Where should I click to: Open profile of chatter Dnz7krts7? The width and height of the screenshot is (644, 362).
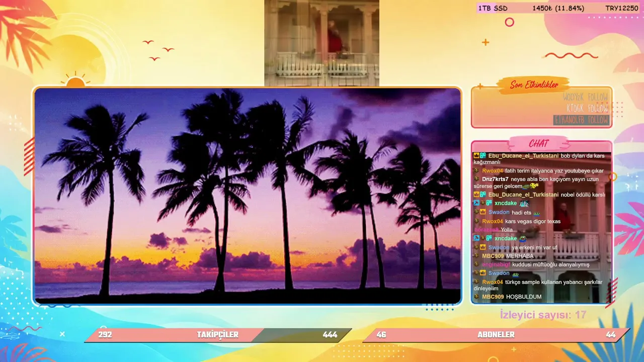click(495, 179)
